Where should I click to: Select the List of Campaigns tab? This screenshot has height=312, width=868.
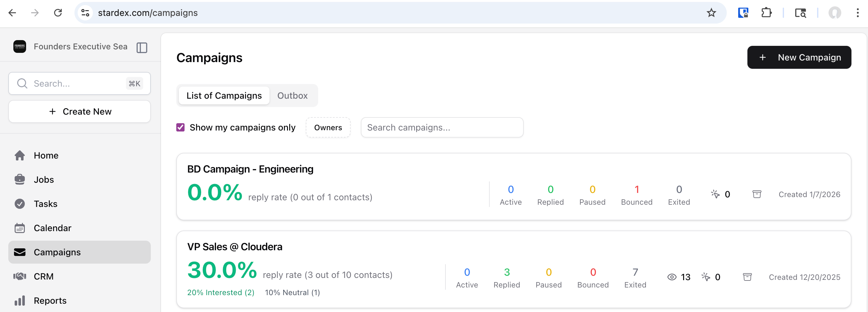(x=224, y=96)
